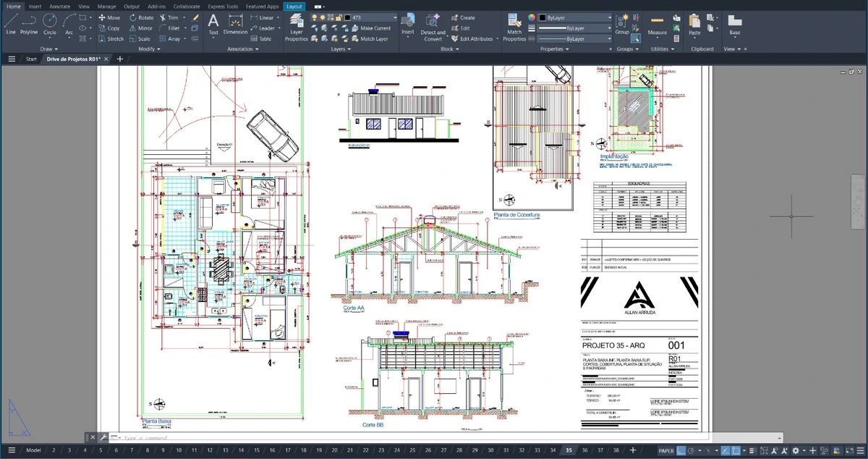
Task: Click the Copy tool in Modify
Action: [109, 28]
